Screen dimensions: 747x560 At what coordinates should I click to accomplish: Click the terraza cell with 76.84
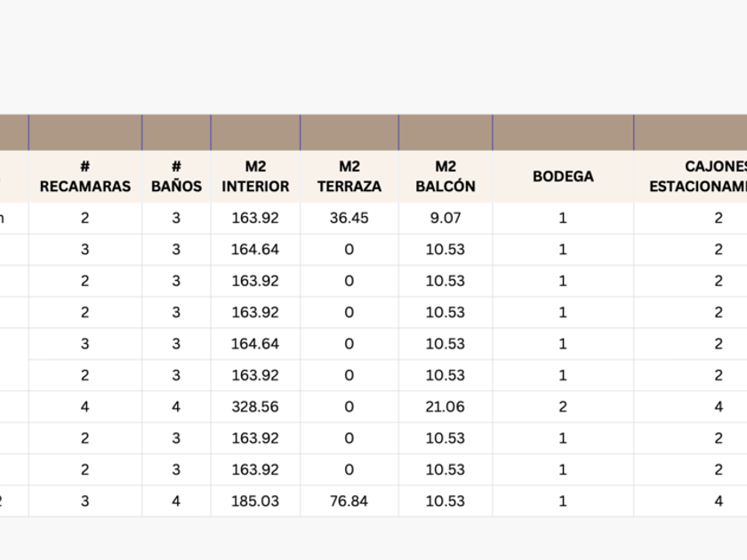click(349, 501)
